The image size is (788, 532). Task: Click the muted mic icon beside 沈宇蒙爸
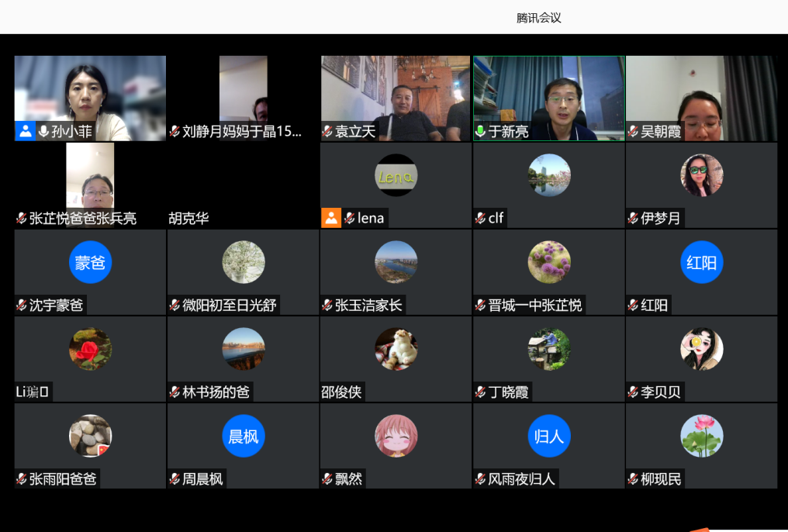click(x=22, y=305)
